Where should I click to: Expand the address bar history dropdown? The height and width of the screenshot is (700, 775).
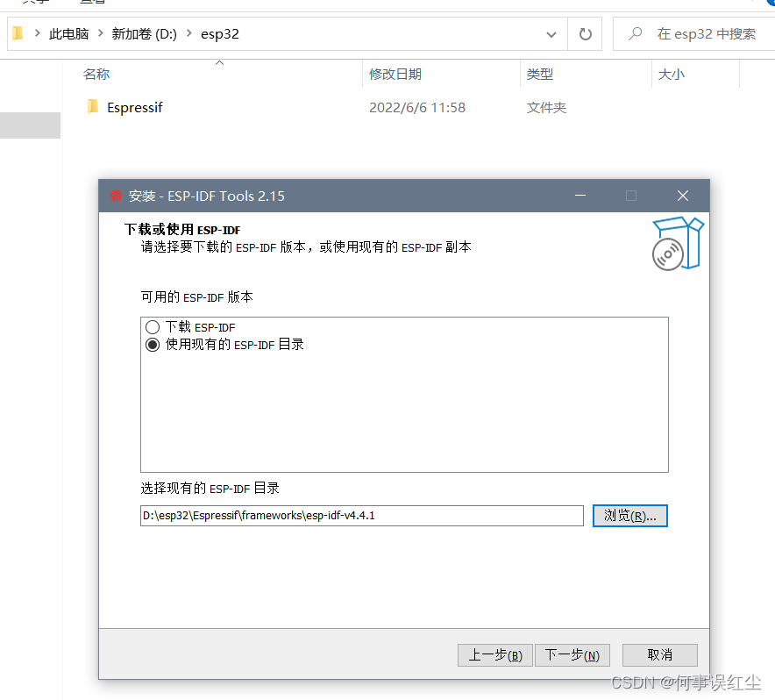(x=551, y=34)
